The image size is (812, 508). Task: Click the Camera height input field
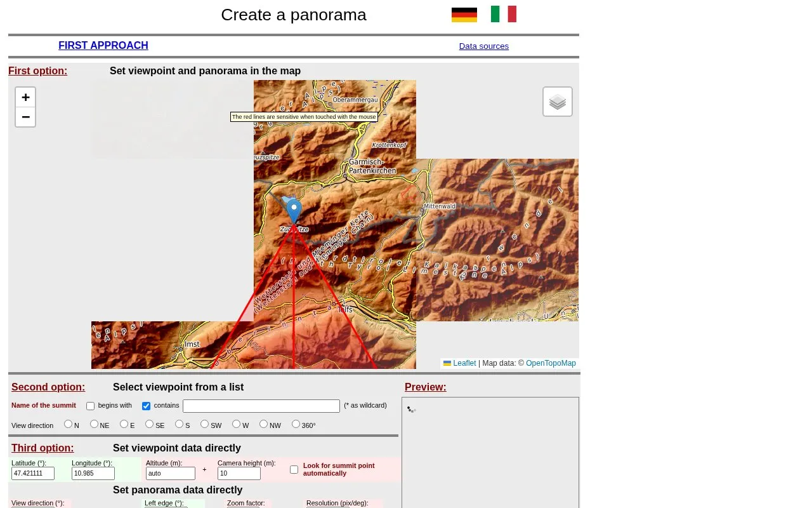point(239,474)
